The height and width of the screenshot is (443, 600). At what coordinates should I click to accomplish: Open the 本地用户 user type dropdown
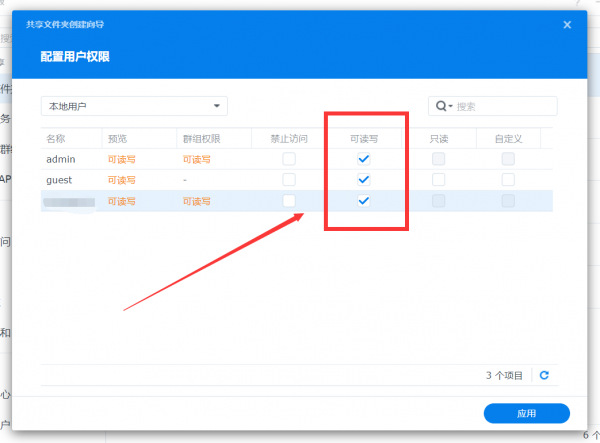click(134, 106)
